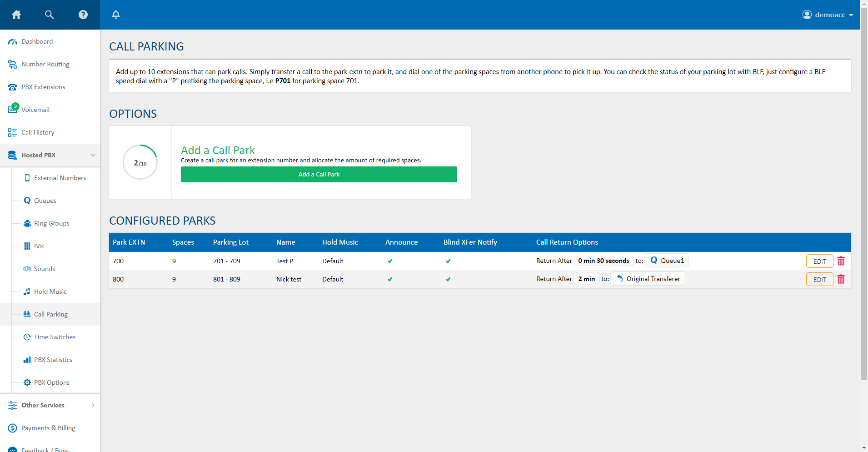
Task: Go to Ring Groups menu item
Action: point(51,223)
